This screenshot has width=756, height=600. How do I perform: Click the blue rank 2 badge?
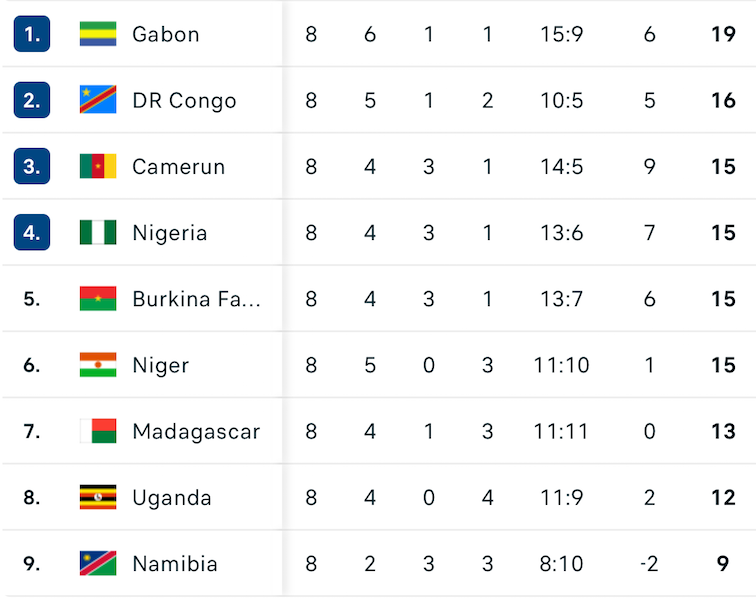coord(32,100)
